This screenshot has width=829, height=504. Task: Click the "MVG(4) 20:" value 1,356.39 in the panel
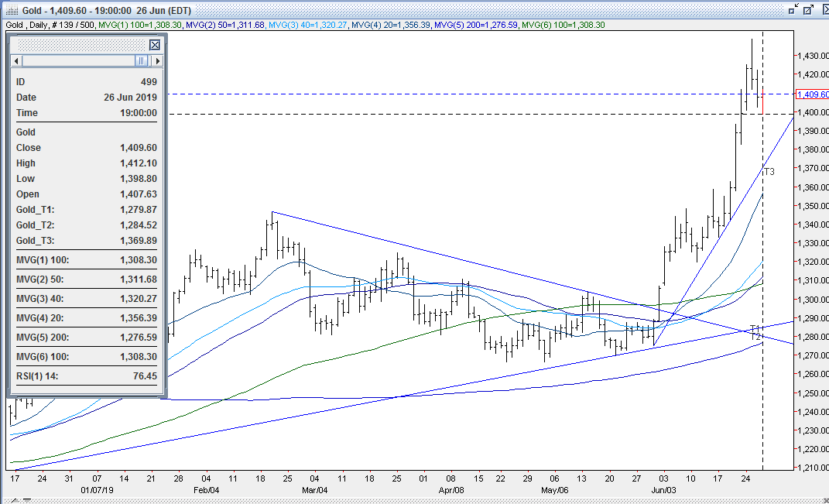coord(139,318)
